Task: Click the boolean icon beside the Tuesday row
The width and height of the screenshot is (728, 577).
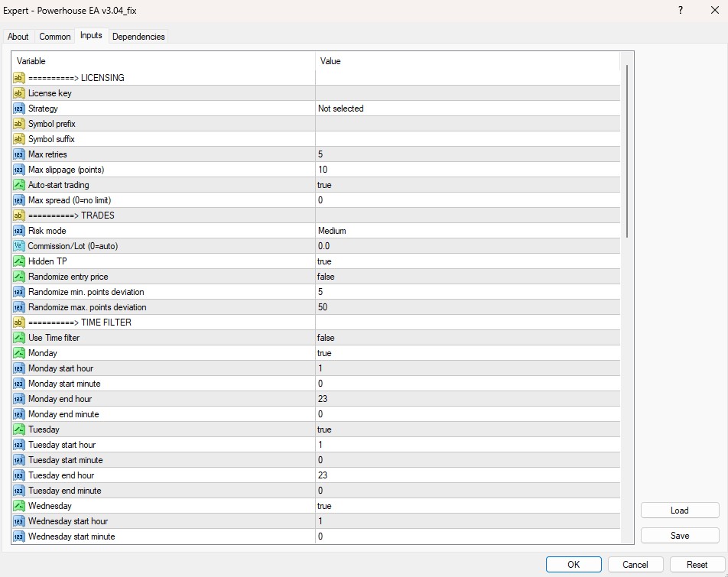Action: [x=18, y=430]
